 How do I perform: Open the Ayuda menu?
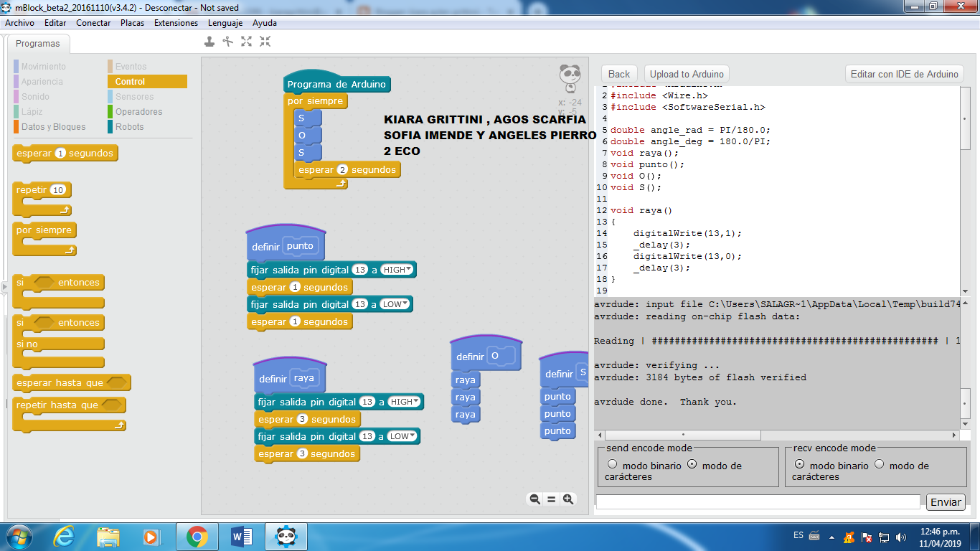(x=265, y=23)
